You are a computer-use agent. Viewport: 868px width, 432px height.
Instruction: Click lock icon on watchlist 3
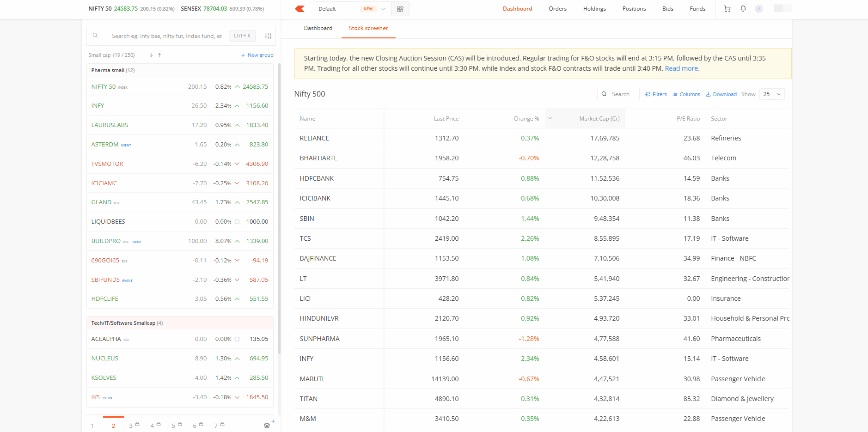click(137, 424)
